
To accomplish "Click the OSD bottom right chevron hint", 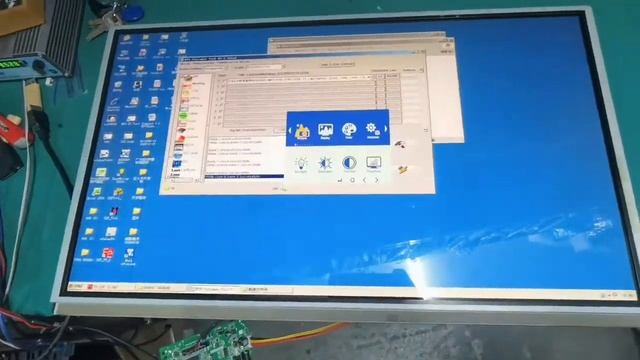I will 377,180.
